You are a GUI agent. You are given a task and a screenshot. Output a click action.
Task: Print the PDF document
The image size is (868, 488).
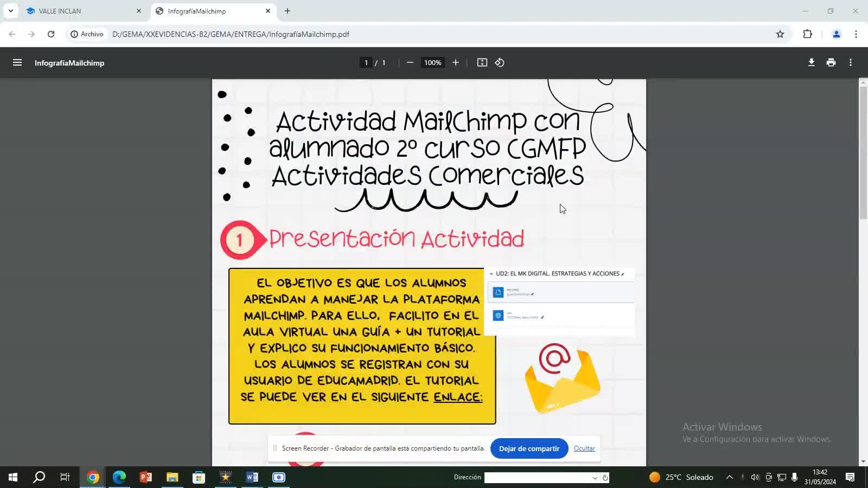click(831, 63)
